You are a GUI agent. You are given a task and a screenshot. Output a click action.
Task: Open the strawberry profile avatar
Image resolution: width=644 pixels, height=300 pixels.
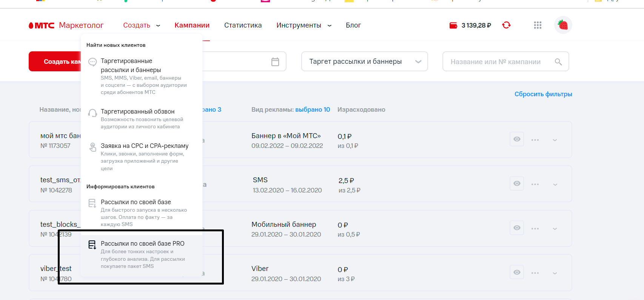click(x=563, y=25)
